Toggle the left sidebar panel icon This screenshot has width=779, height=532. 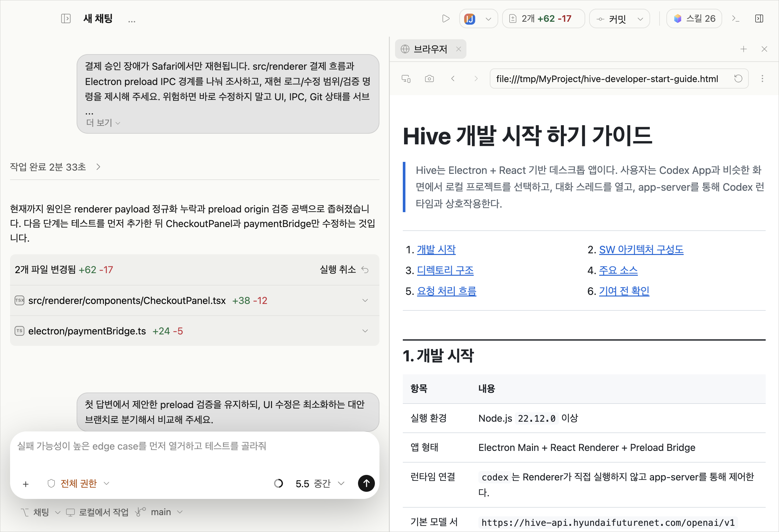[66, 18]
